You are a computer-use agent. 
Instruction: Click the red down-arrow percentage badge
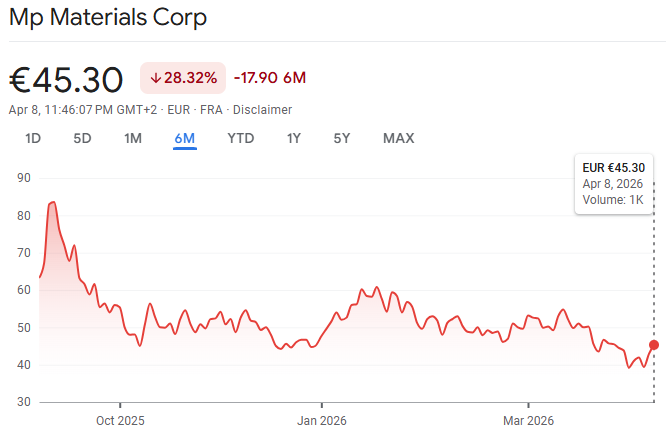(x=183, y=78)
